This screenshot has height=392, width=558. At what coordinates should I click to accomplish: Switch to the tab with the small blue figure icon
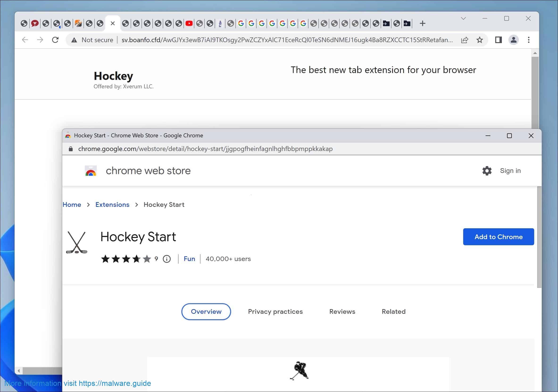click(x=220, y=24)
